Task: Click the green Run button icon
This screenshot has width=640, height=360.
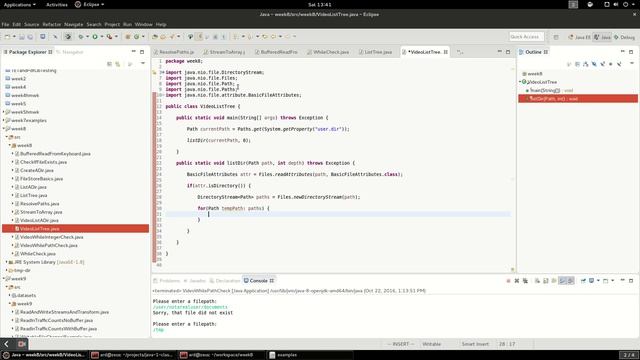Action: pos(95,37)
